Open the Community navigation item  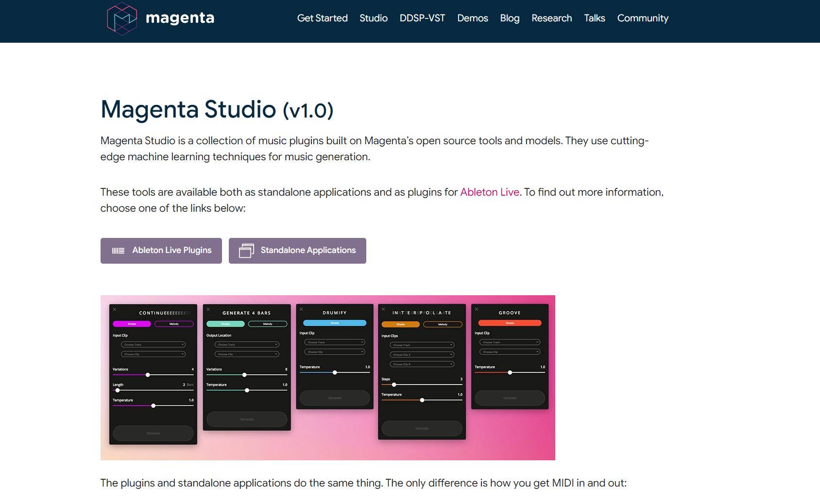tap(643, 18)
